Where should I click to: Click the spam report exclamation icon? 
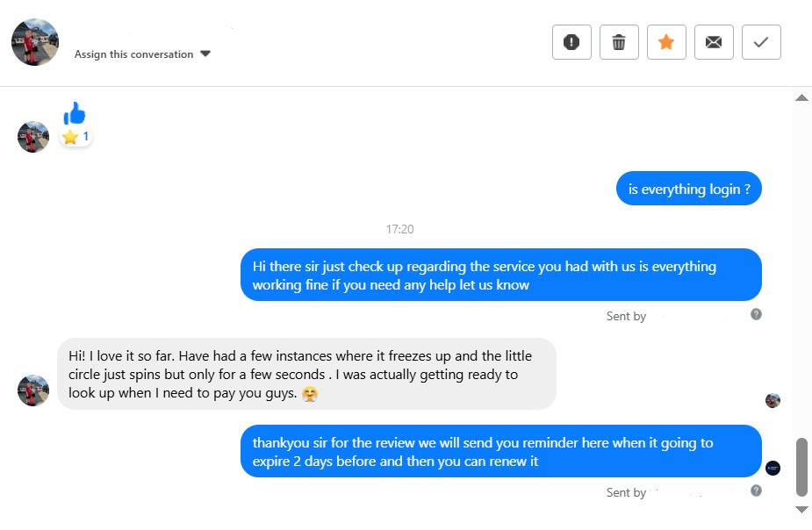571,42
